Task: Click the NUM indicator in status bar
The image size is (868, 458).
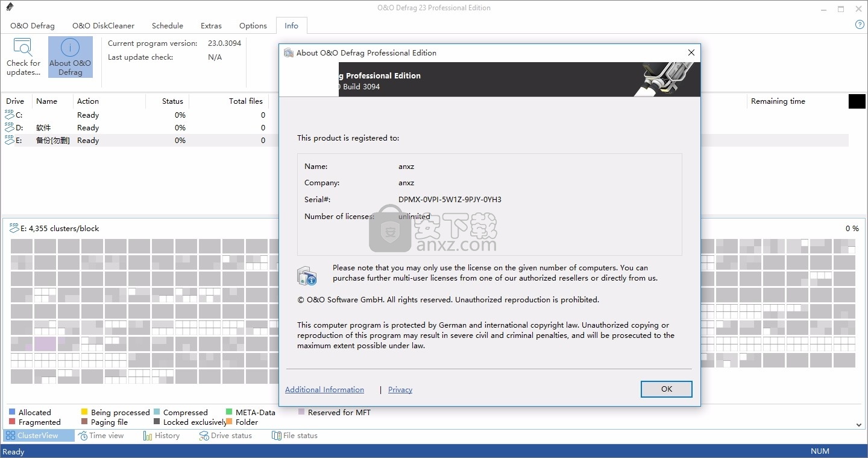Action: [x=820, y=451]
